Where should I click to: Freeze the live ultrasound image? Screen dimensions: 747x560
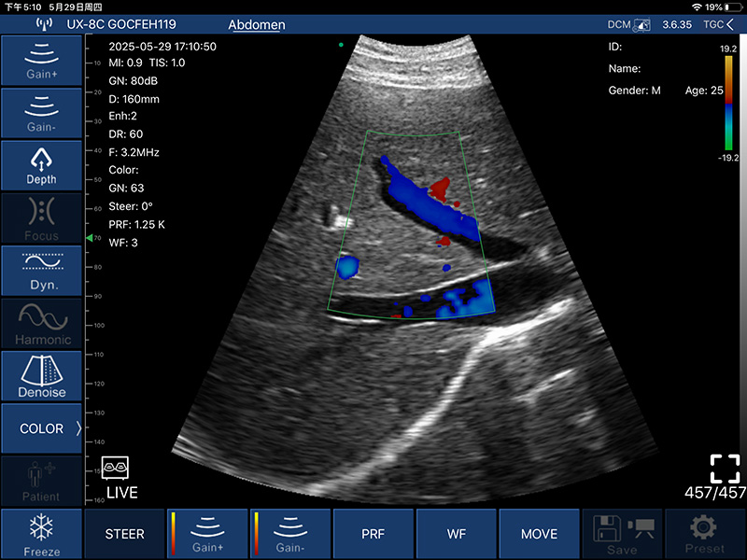coord(41,534)
